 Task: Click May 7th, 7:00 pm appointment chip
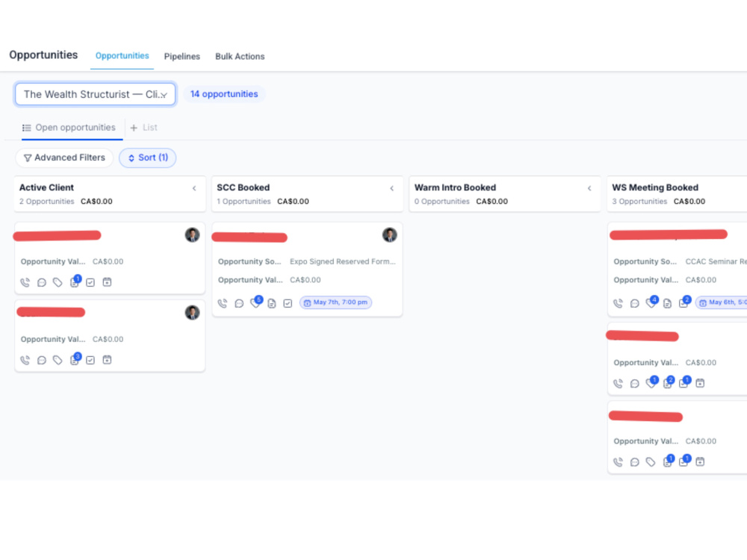(336, 302)
